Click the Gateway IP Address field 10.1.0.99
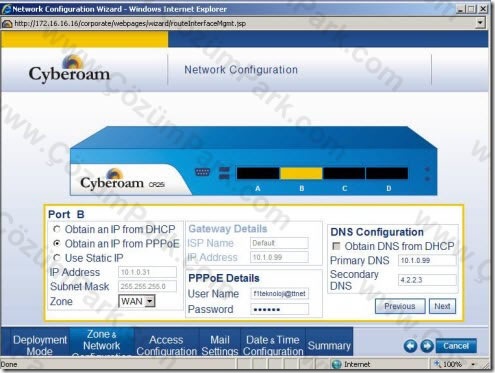The width and height of the screenshot is (495, 373). coord(279,257)
